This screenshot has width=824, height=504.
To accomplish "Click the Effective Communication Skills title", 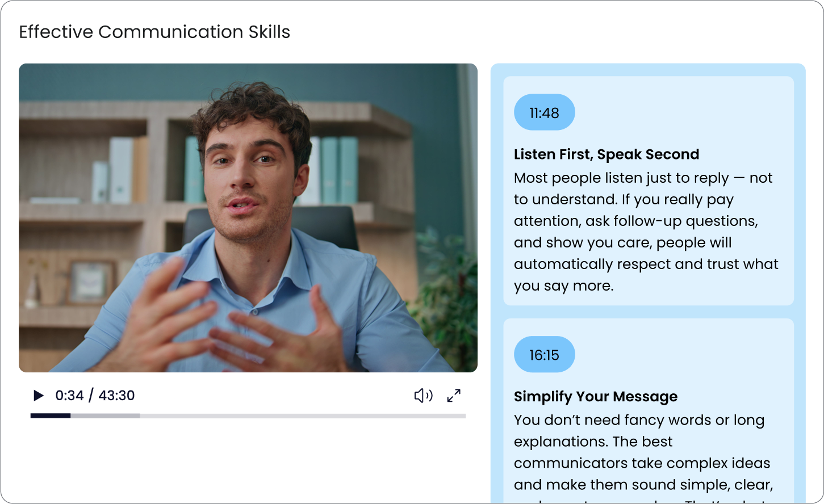I will click(x=154, y=32).
